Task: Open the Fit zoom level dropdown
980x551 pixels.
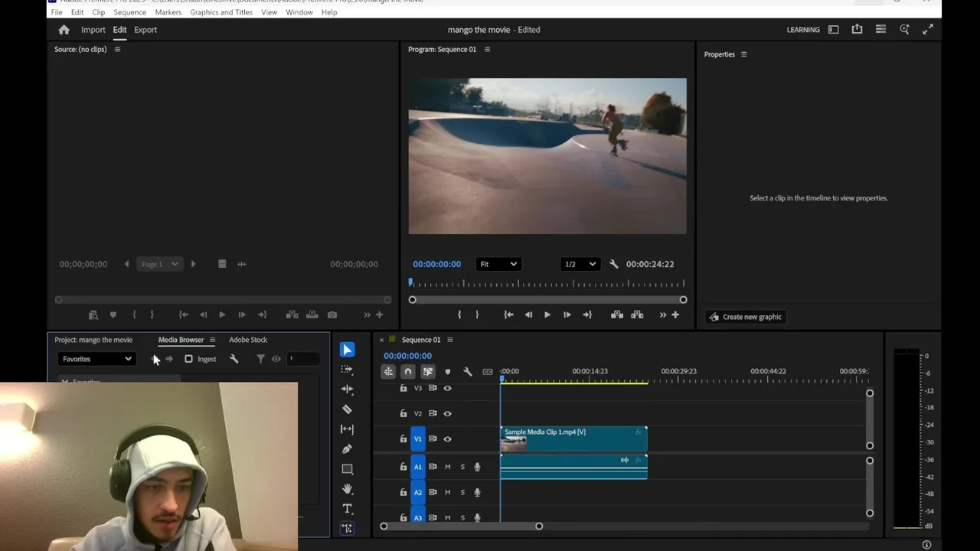Action: [498, 264]
